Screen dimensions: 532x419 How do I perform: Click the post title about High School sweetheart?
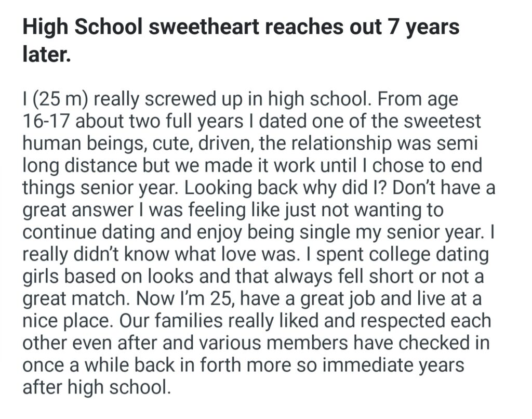[241, 26]
